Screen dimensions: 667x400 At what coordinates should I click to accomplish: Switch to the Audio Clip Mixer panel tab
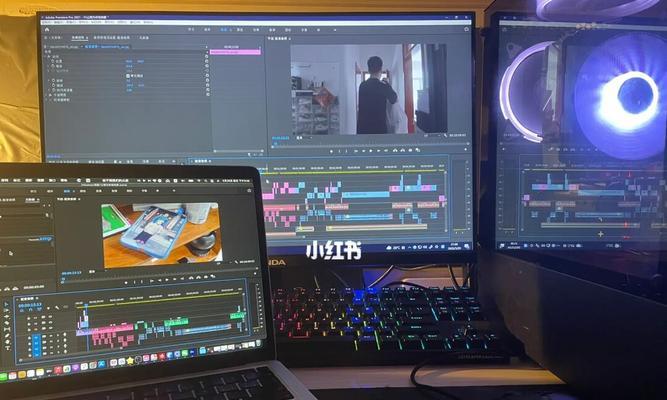(111, 38)
